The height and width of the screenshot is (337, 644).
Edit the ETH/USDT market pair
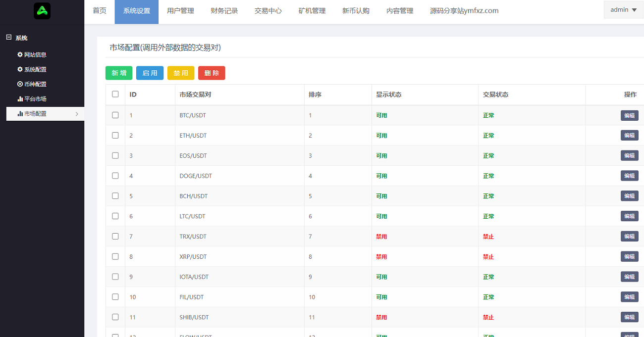(629, 136)
